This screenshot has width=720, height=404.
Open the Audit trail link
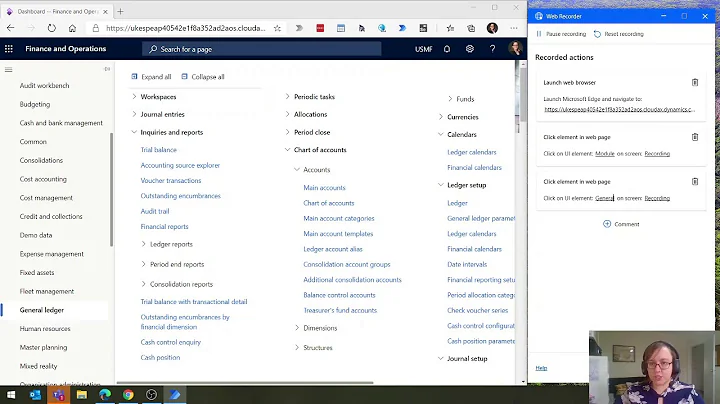pos(155,211)
